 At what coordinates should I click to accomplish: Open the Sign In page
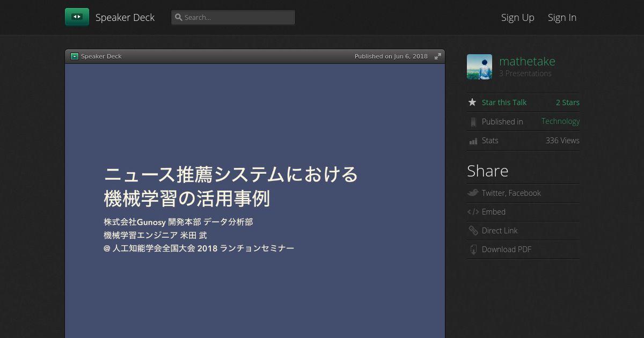562,17
